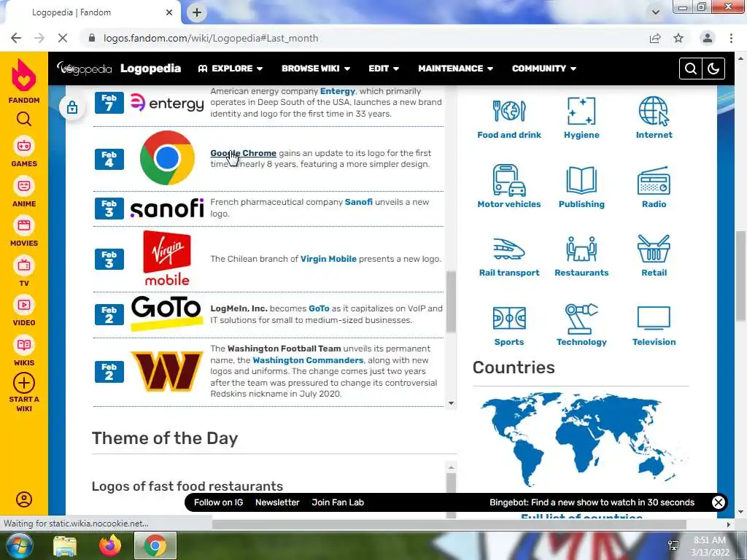The width and height of the screenshot is (747, 560).
Task: Click the Fandom sidebar search icon
Action: click(24, 119)
